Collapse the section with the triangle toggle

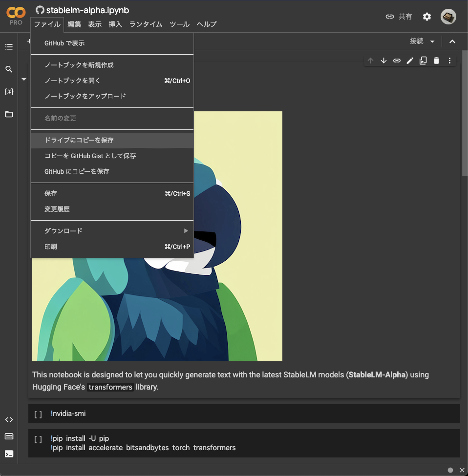pyautogui.click(x=23, y=79)
